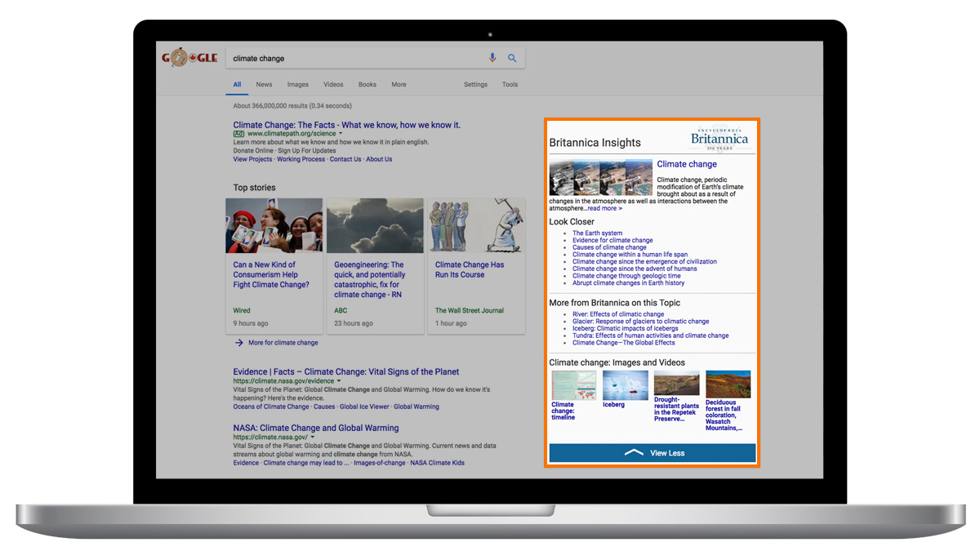The height and width of the screenshot is (560, 980).
Task: Read the Geoengineering ABC story headline
Action: click(370, 279)
